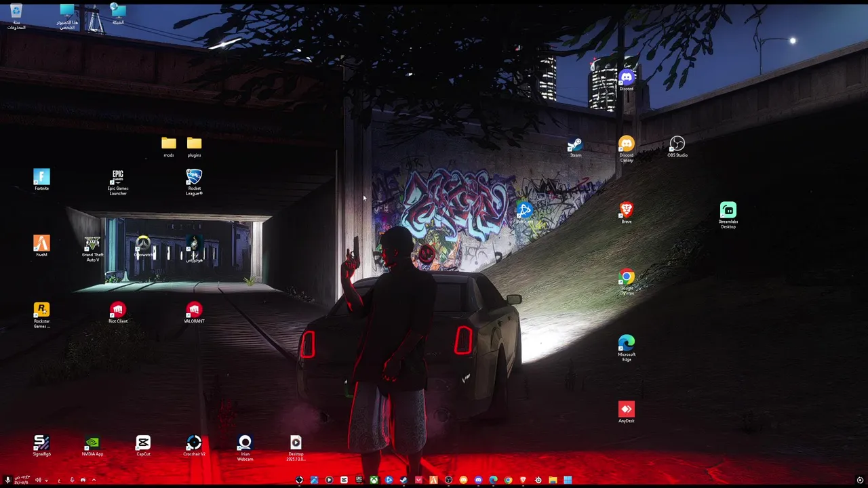Open the volume control in system tray
The height and width of the screenshot is (488, 868).
click(x=38, y=480)
